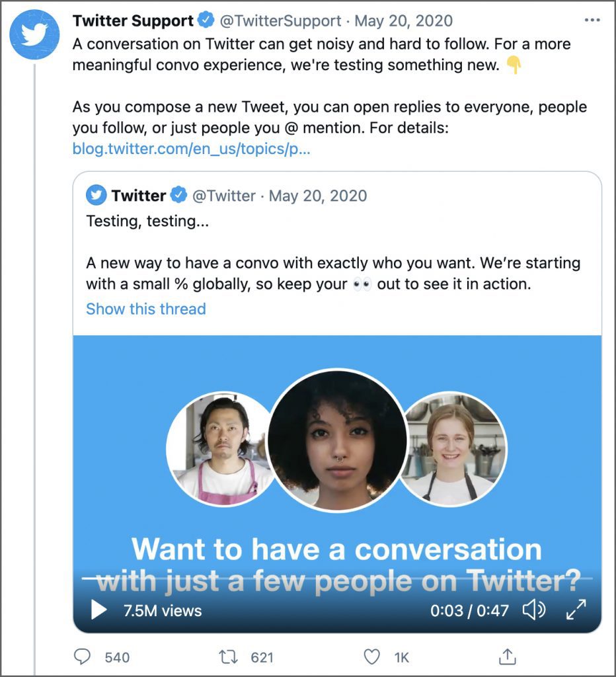The width and height of the screenshot is (616, 677).
Task: Retweet using the retweet arrows icon
Action: pyautogui.click(x=228, y=657)
